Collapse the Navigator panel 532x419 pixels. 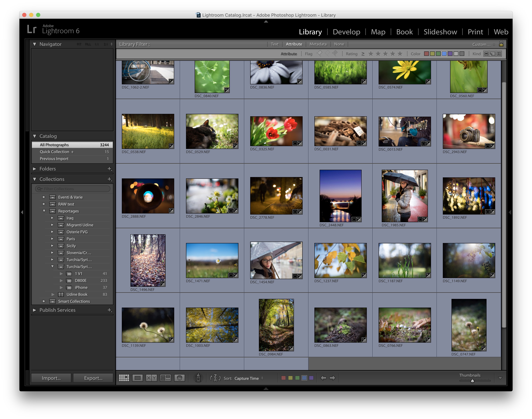(35, 44)
